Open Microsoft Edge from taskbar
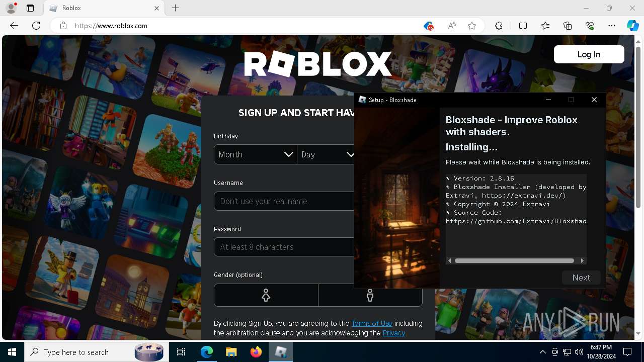Image resolution: width=644 pixels, height=362 pixels. tap(207, 352)
